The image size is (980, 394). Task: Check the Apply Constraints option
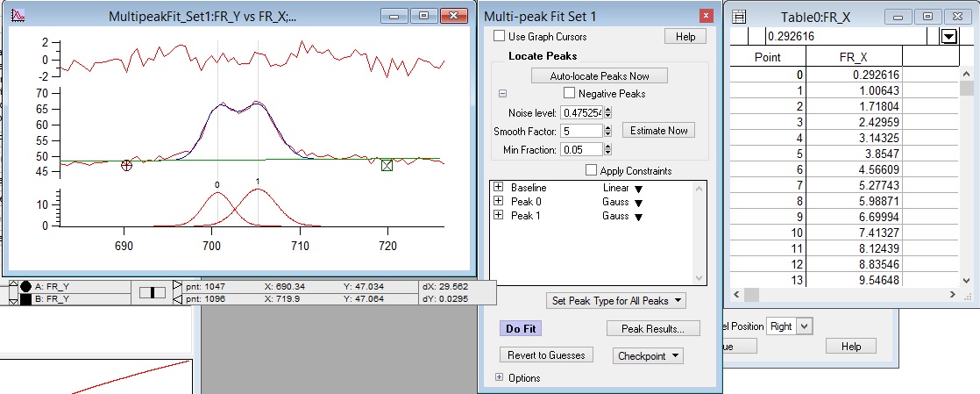point(591,170)
